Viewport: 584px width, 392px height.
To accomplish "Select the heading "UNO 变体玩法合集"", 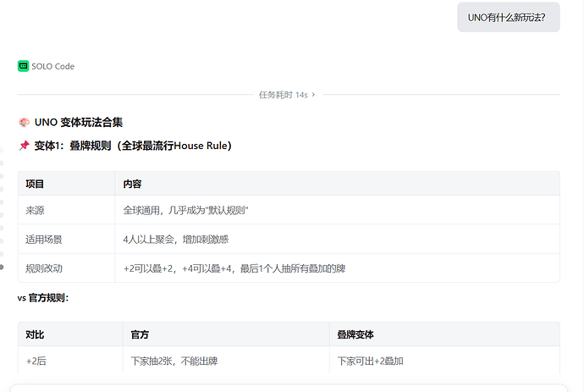I will (79, 122).
